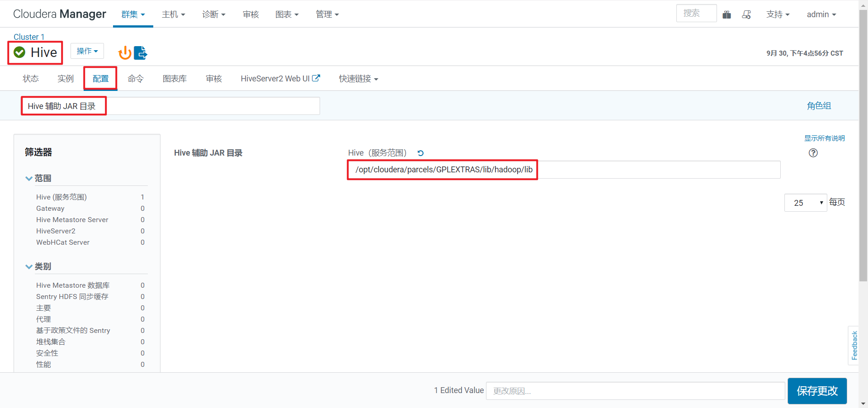Click the scrollbar down arrow
Viewport: 868px width, 408px height.
click(863, 403)
